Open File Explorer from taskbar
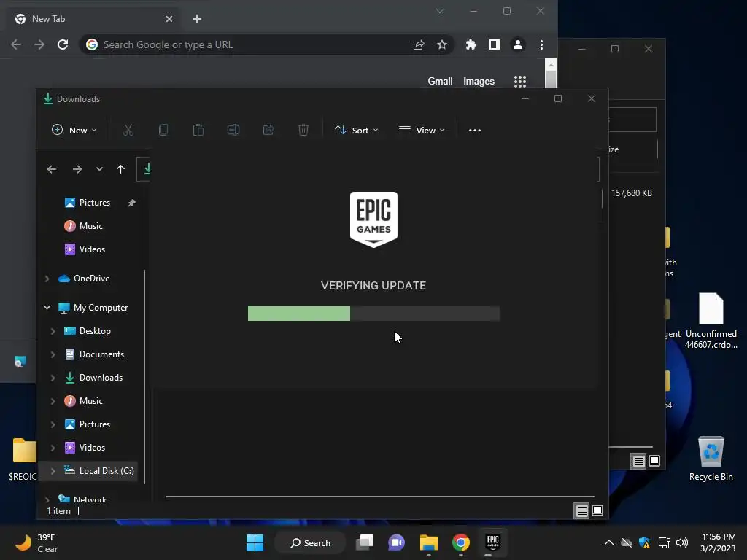The image size is (747, 560). [429, 542]
